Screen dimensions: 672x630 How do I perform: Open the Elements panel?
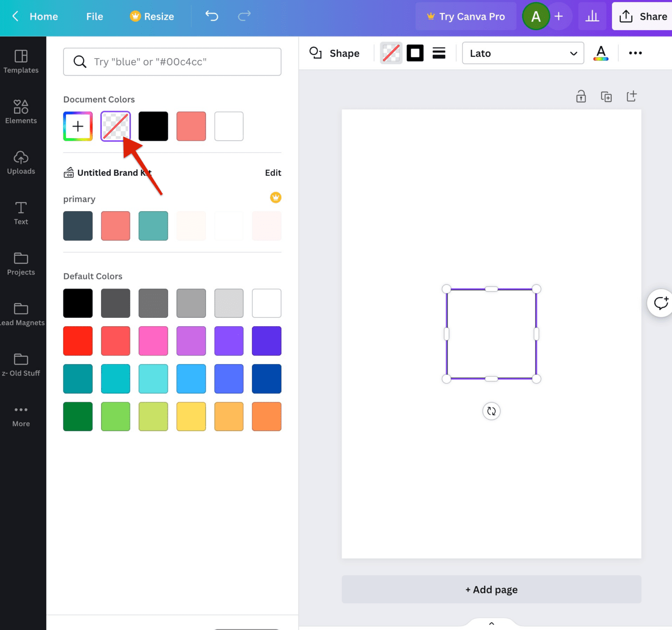(x=21, y=112)
